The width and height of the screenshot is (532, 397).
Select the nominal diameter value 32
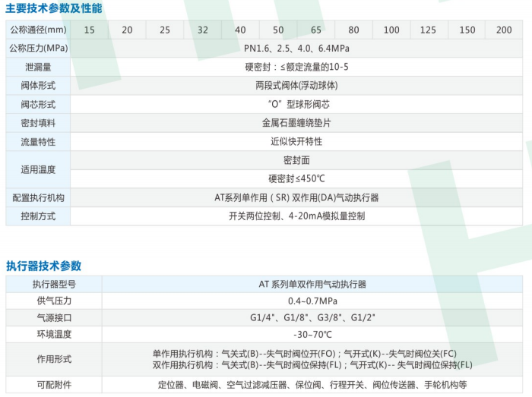click(x=203, y=30)
